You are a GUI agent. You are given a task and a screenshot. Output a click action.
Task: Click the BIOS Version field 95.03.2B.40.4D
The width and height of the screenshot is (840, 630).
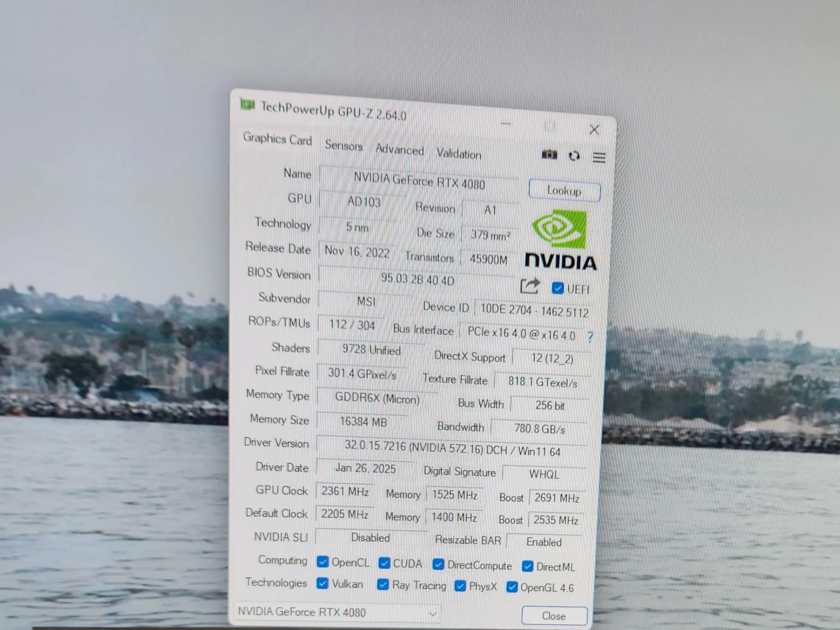coord(417,279)
